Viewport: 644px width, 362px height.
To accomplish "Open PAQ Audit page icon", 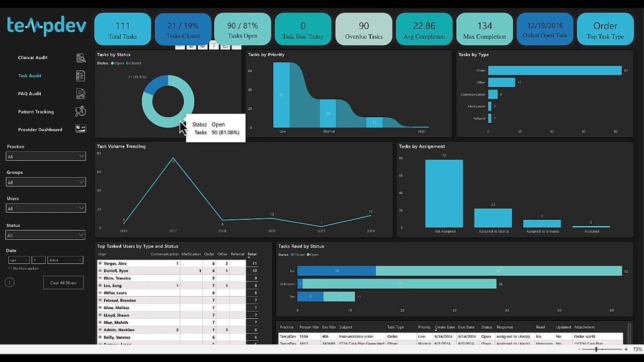I will click(80, 94).
